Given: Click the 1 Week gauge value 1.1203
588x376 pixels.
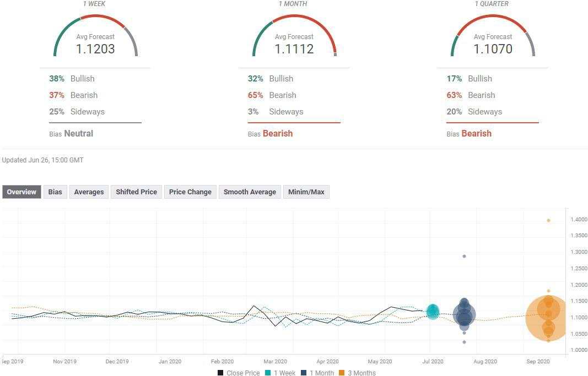Looking at the screenshot, I should point(95,49).
